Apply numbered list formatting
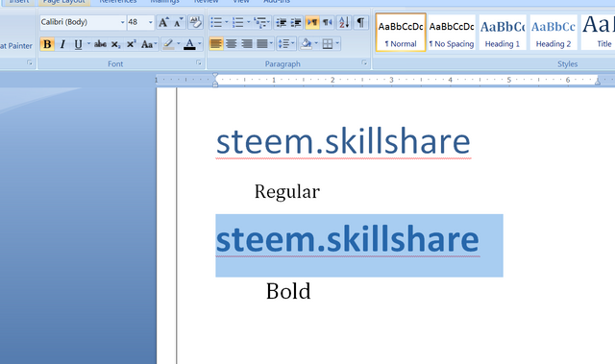The width and height of the screenshot is (615, 364). (x=238, y=22)
